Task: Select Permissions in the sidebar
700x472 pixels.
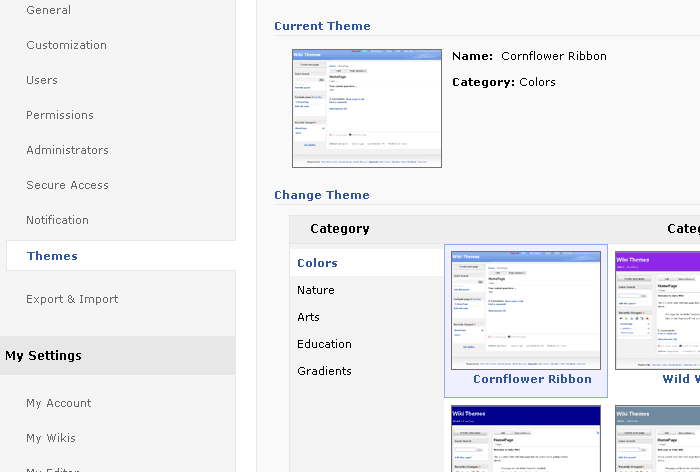Action: click(60, 115)
